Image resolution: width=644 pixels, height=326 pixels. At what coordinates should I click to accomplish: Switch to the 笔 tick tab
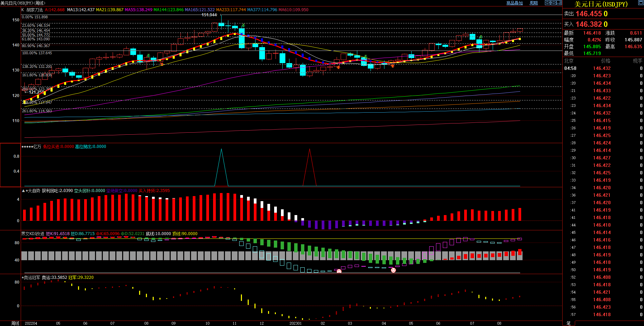(x=569, y=323)
